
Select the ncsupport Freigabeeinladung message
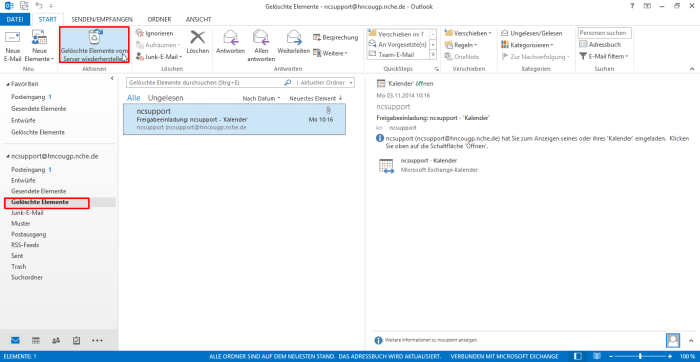tap(234, 119)
